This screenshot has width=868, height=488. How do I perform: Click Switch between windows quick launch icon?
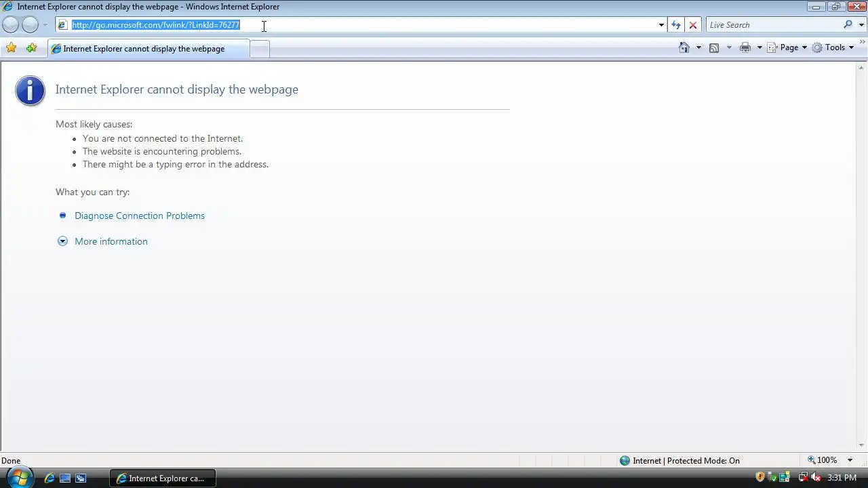tap(81, 478)
